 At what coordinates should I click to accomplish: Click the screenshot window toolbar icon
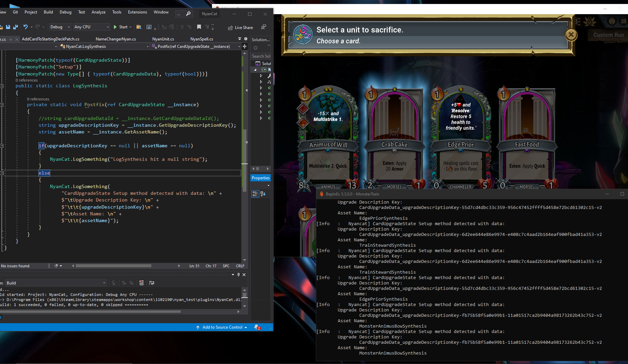pyautogui.click(x=149, y=27)
